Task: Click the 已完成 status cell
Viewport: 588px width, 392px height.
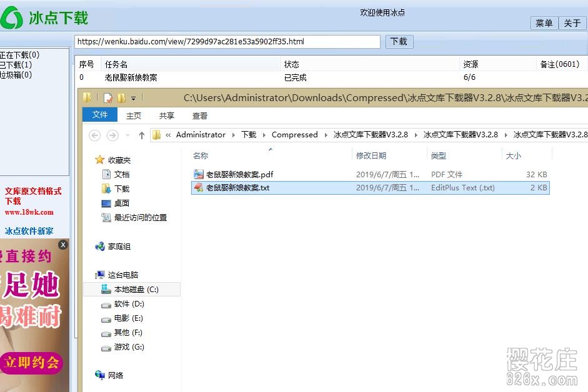Action: [295, 77]
